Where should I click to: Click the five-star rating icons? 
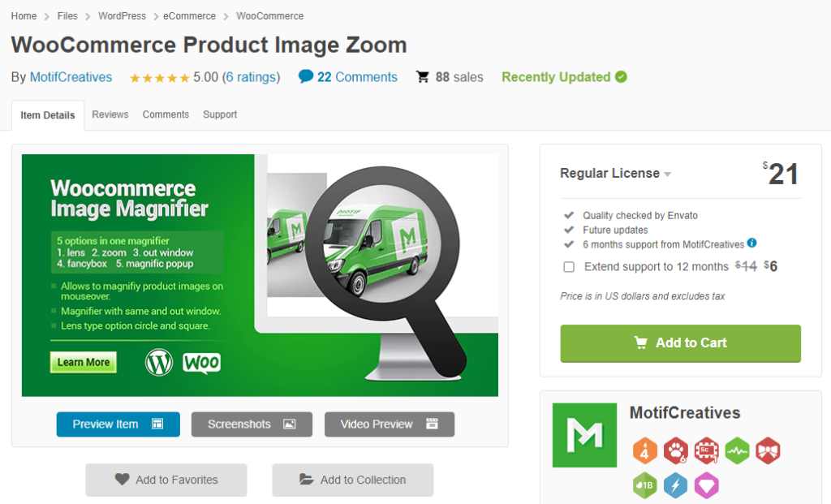(x=160, y=78)
